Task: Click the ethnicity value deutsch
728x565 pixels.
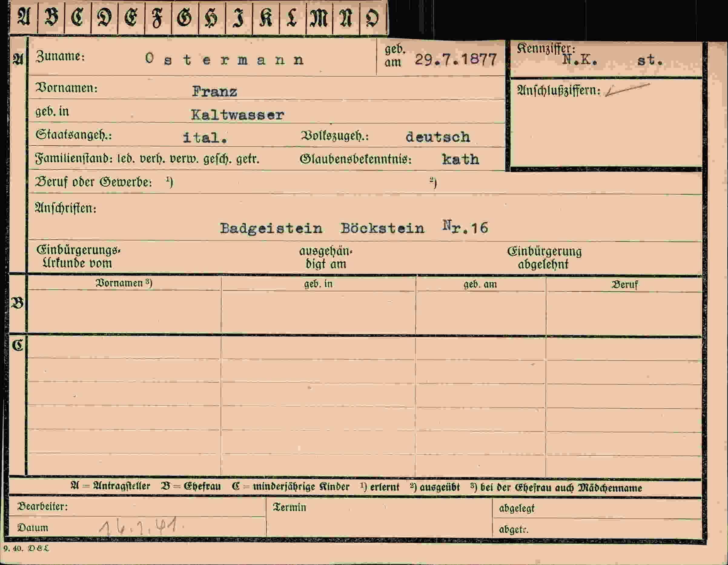Action: [x=438, y=137]
